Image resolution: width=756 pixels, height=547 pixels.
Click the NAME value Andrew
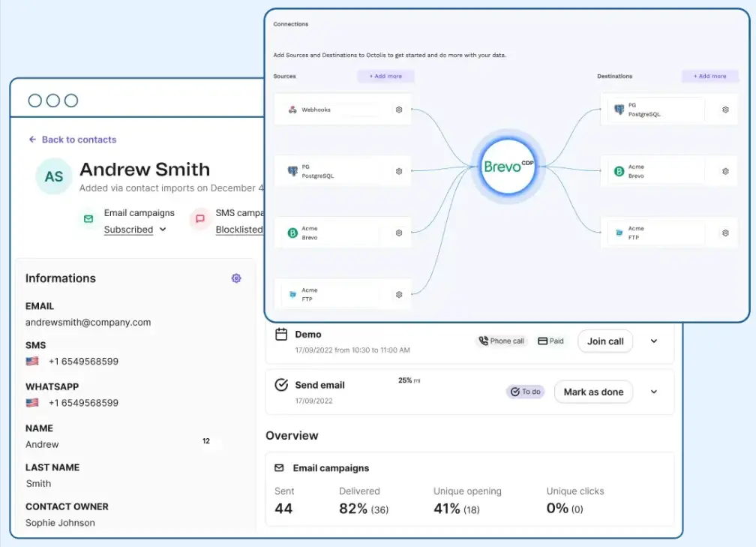(43, 444)
